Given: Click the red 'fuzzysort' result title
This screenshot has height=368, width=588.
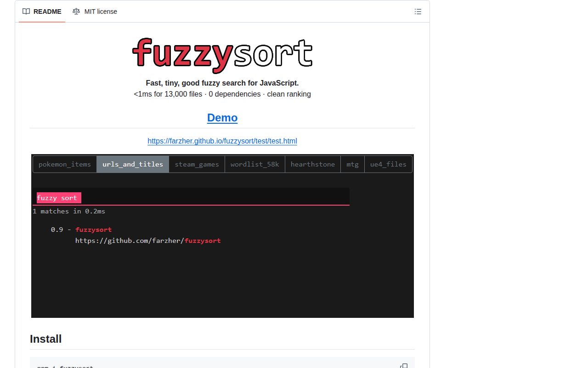Looking at the screenshot, I should point(94,230).
